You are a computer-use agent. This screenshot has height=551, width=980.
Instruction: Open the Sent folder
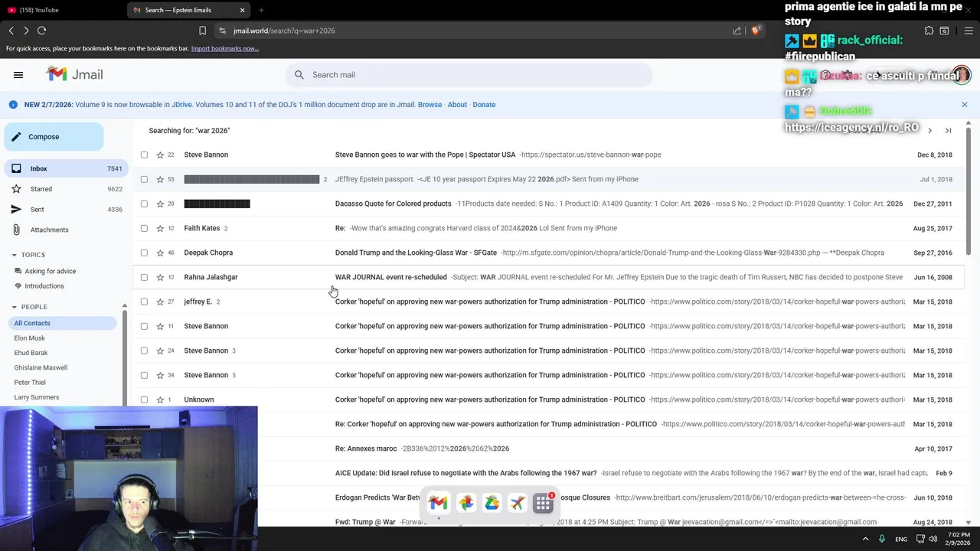66,209
